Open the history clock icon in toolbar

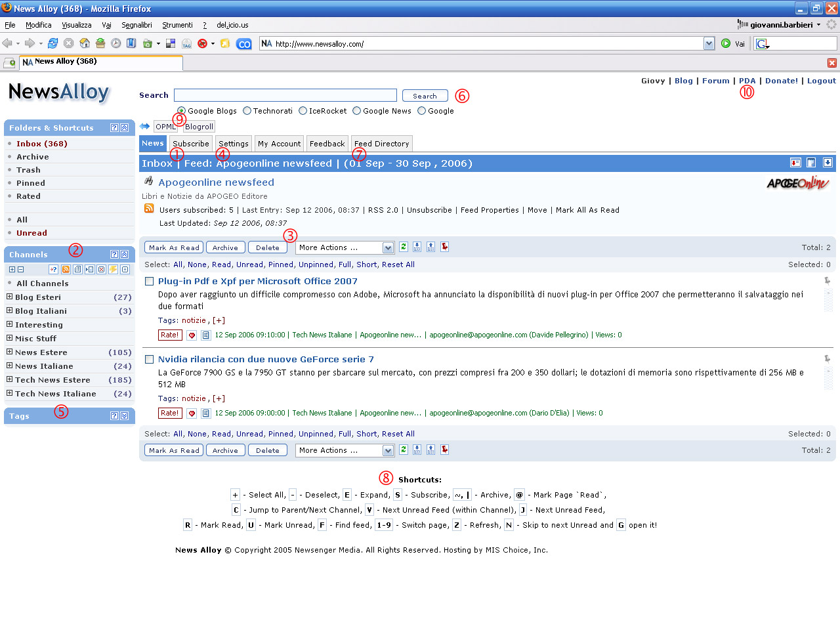[x=115, y=43]
